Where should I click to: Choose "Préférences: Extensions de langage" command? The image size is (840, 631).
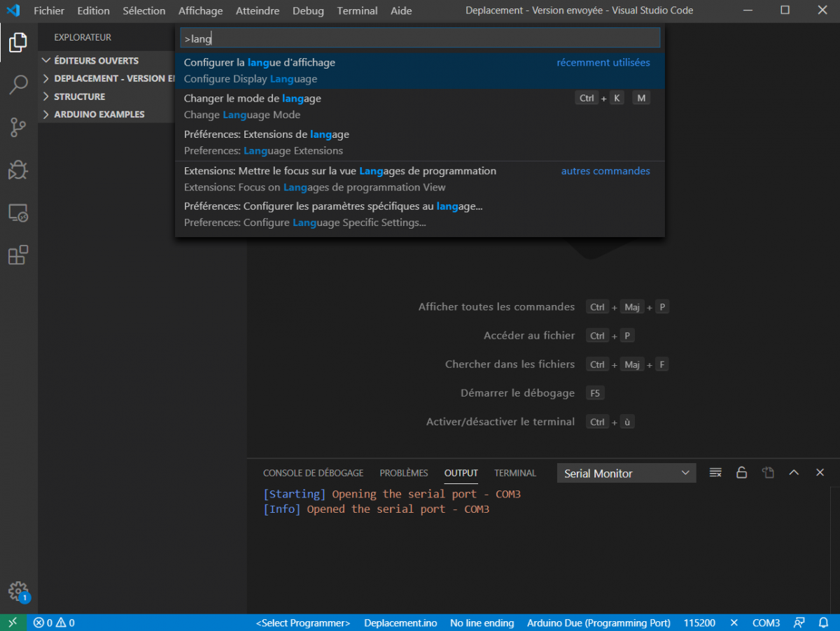420,142
